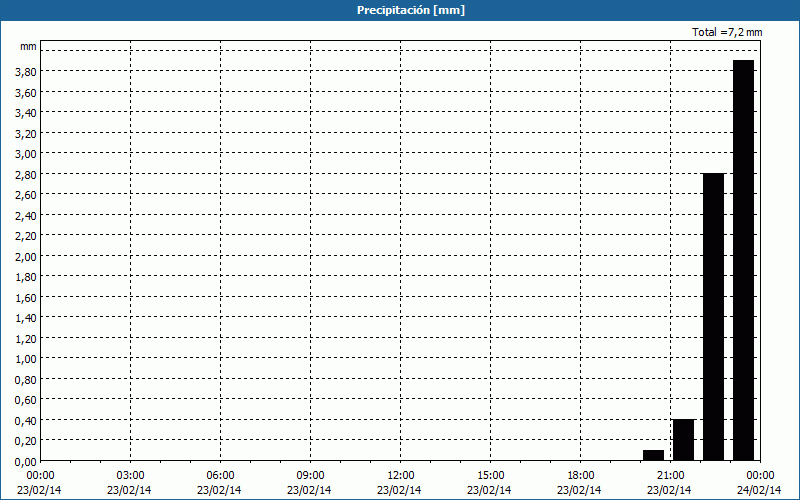Click the 0,00 y-axis value
This screenshot has height=500, width=800.
(x=26, y=462)
